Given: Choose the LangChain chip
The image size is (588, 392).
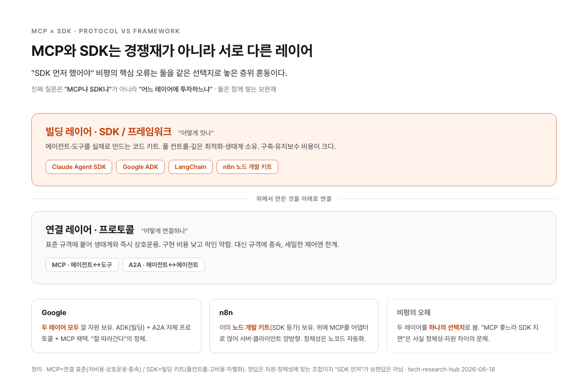Looking at the screenshot, I should click(x=191, y=167).
